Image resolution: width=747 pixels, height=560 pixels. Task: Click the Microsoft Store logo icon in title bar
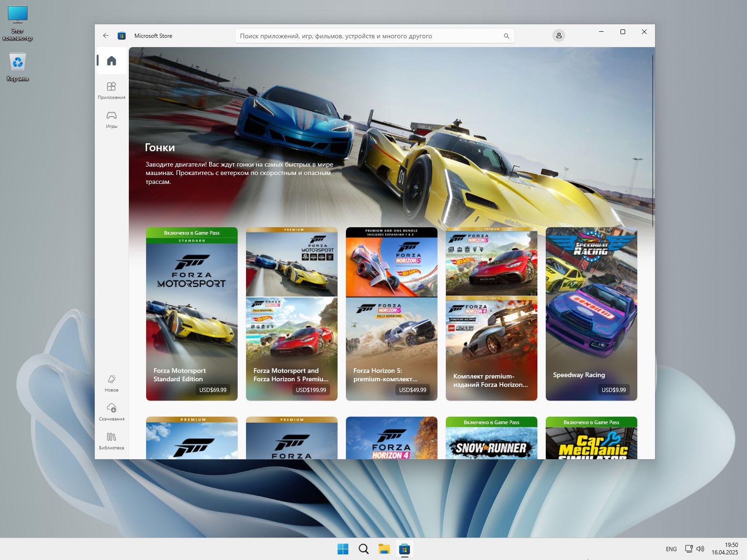point(121,36)
